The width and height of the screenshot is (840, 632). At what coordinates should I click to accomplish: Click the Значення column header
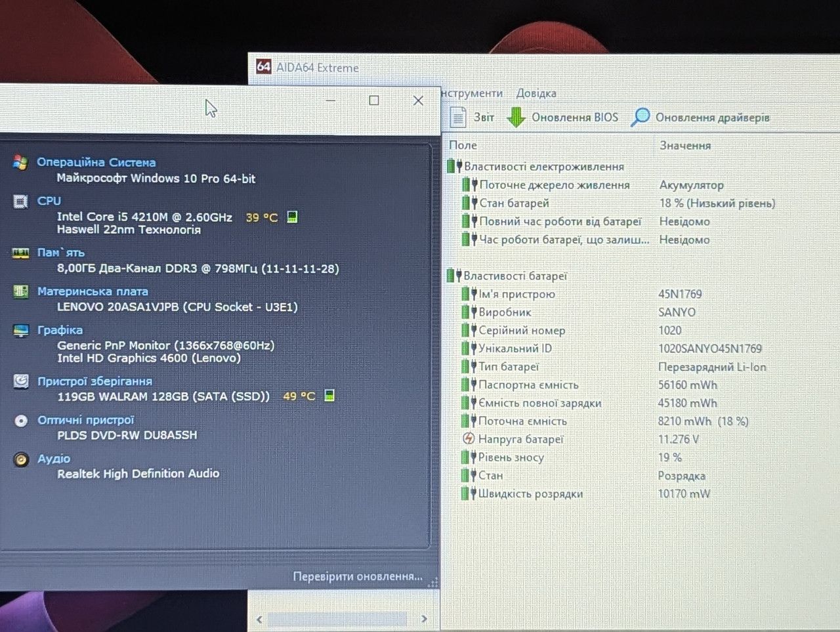click(x=685, y=145)
